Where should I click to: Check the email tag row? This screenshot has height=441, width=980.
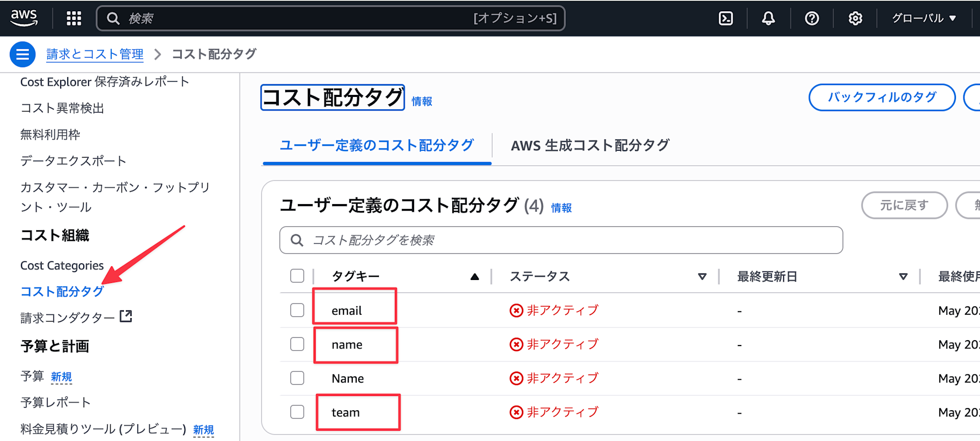(297, 310)
